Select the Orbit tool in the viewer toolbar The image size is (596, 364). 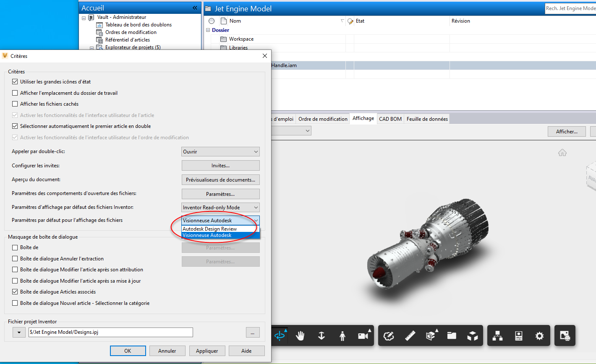(x=280, y=335)
